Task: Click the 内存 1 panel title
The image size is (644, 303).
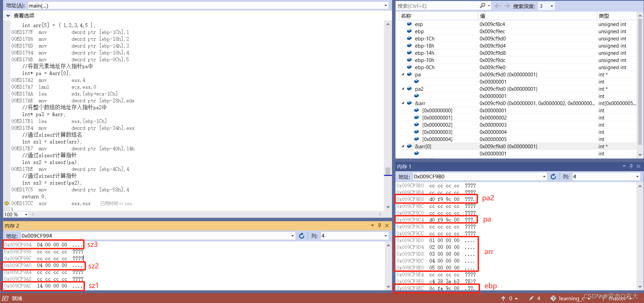Action: (x=404, y=166)
